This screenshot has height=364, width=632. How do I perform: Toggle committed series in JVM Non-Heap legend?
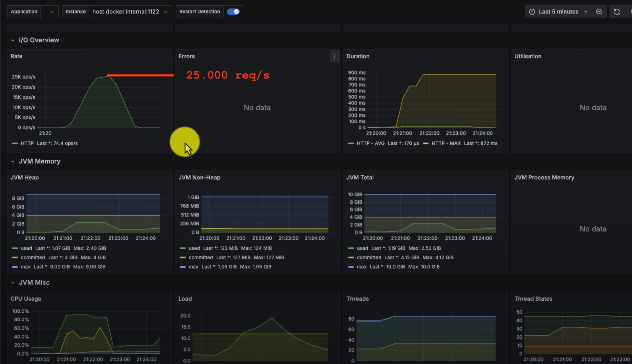tap(201, 257)
